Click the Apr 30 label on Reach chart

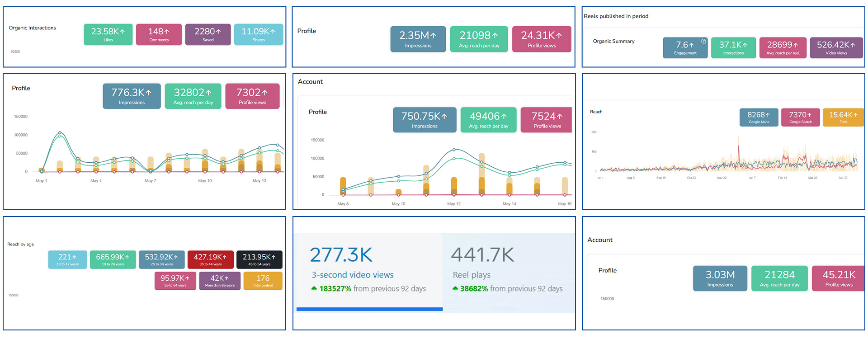coord(843,178)
